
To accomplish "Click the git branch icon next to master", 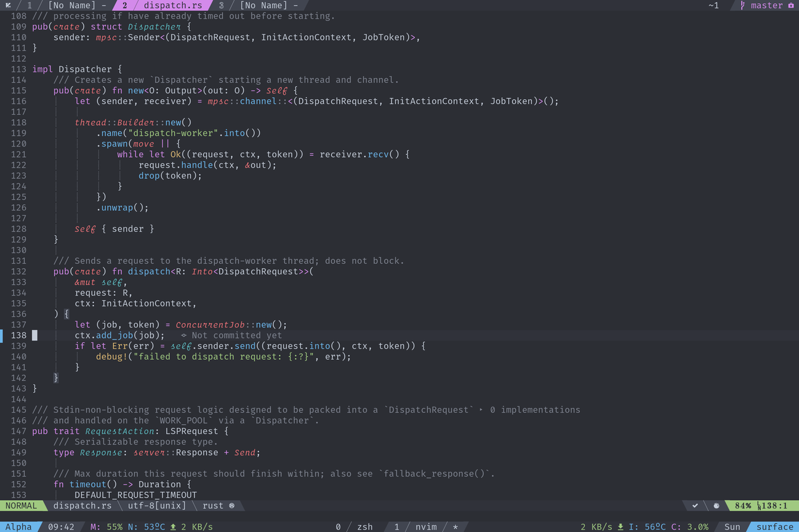I will click(743, 5).
